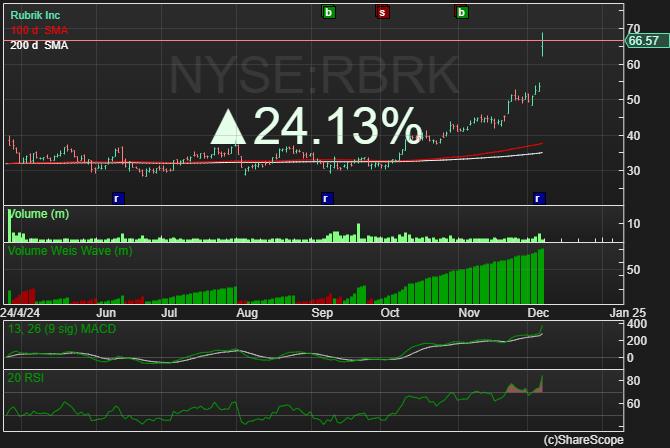This screenshot has width=670, height=448.
Task: Click the latest gap-up candlestick in December
Action: [x=542, y=44]
